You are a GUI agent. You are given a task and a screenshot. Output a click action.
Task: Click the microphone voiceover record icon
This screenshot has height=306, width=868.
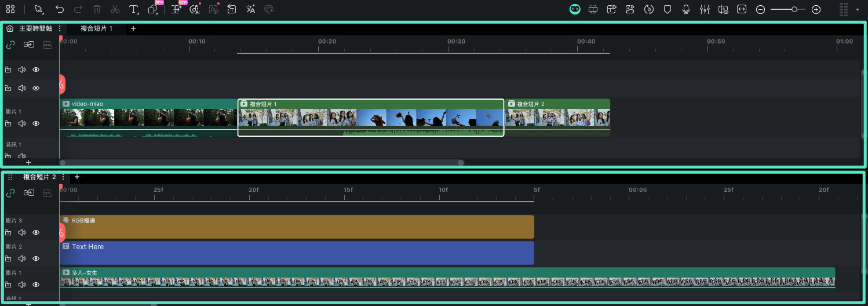point(686,9)
